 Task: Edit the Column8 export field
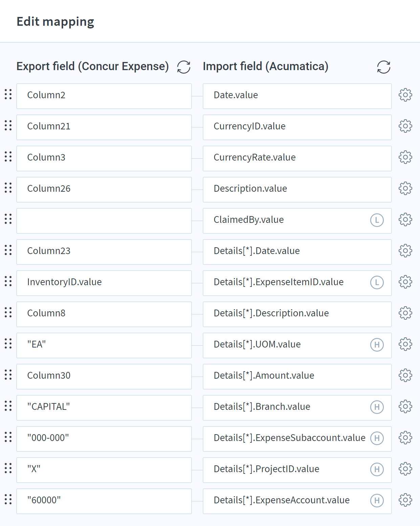point(104,314)
